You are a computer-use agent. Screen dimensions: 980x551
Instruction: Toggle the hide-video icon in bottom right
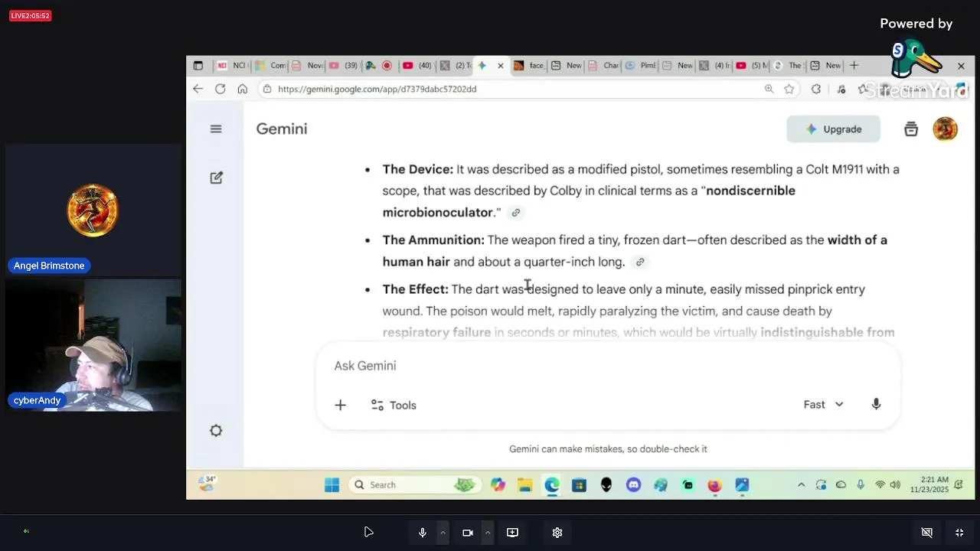pyautogui.click(x=926, y=533)
